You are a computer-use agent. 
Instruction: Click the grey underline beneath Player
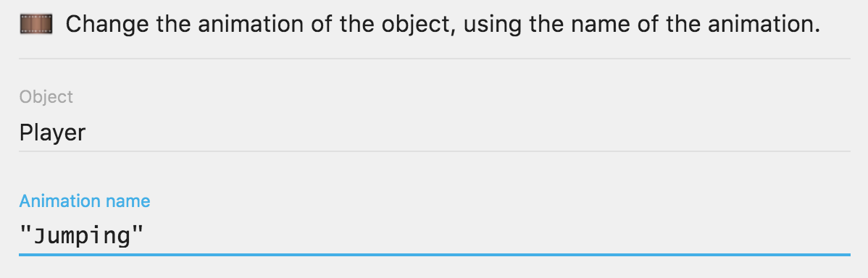435,151
